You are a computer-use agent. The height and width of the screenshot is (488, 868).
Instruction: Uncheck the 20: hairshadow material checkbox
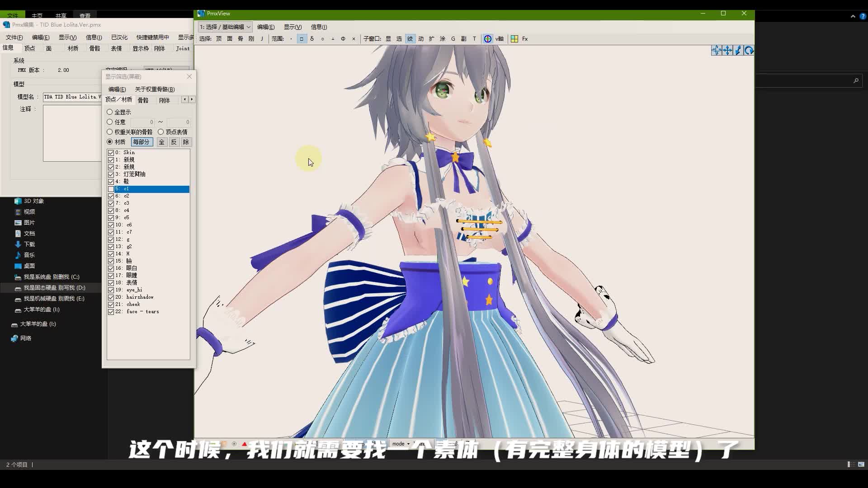(111, 297)
